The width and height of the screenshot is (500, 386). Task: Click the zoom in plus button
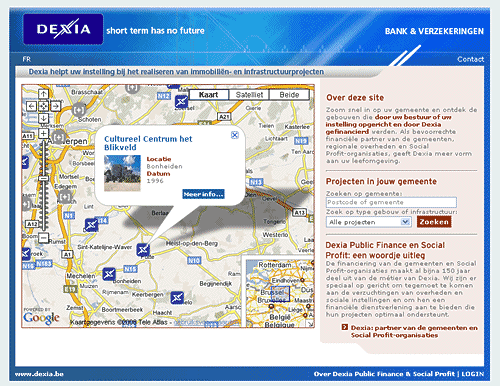click(43, 133)
